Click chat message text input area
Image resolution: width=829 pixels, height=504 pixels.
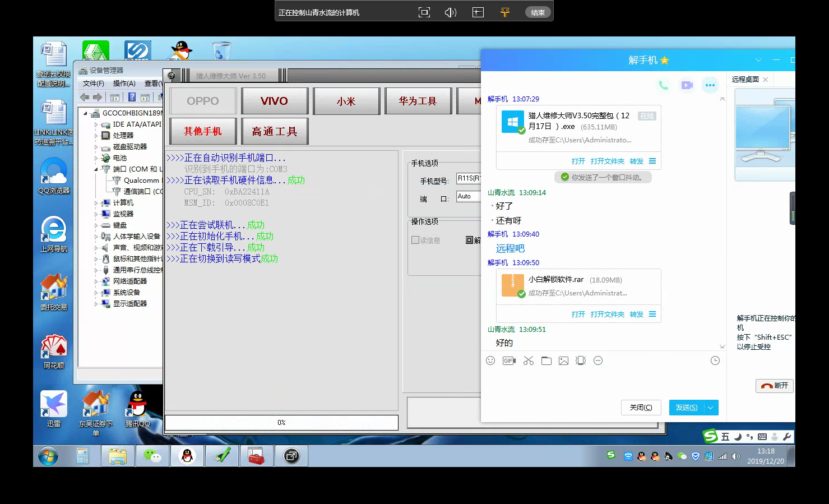pos(603,382)
